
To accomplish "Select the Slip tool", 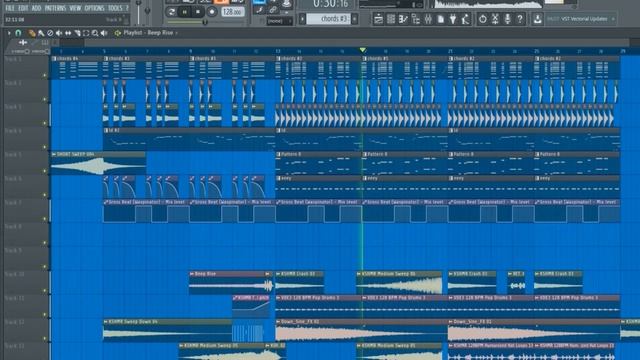I will coord(68,33).
